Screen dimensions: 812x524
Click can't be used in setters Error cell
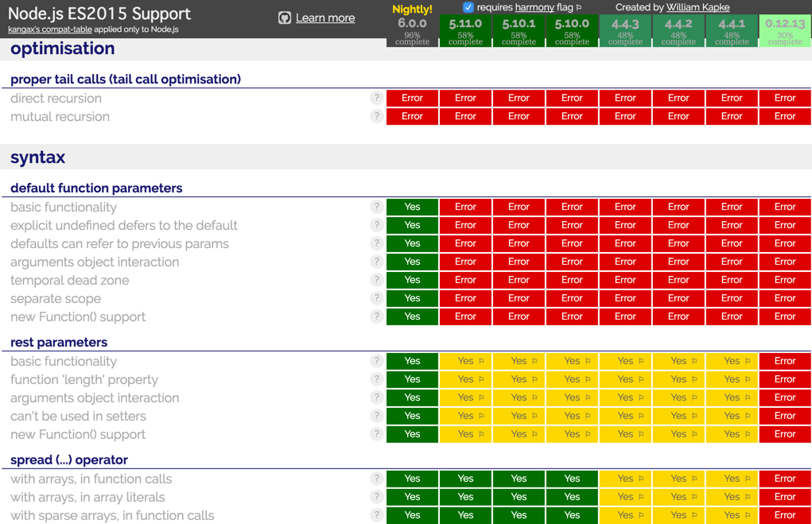(785, 416)
